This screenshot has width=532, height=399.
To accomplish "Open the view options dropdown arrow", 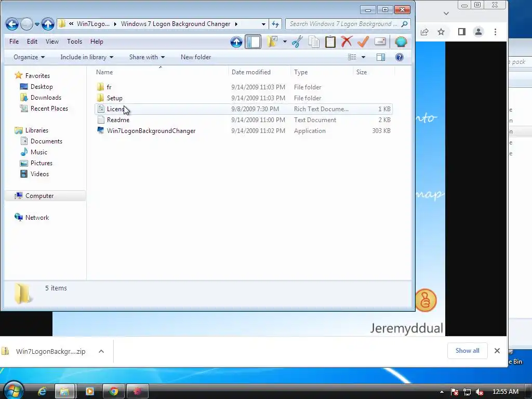I will click(363, 57).
